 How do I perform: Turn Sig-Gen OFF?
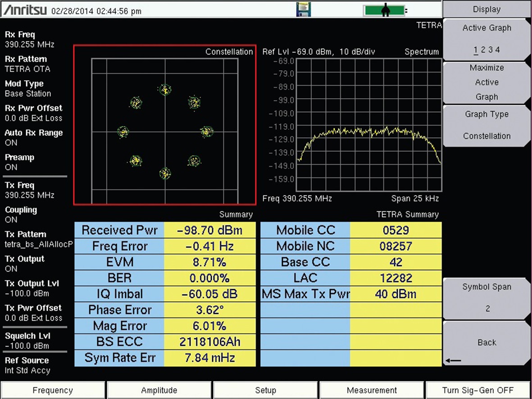pos(477,390)
